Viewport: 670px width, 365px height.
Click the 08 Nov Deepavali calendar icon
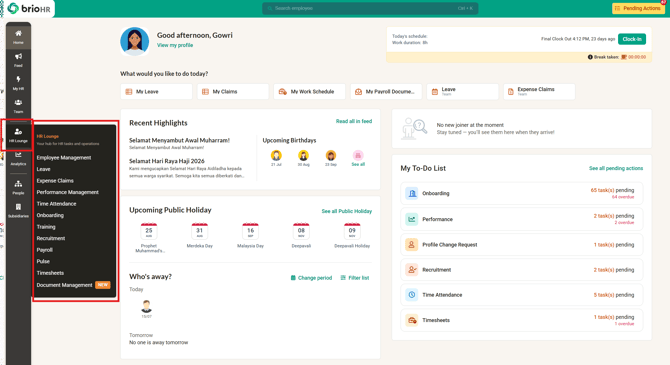pos(301,231)
